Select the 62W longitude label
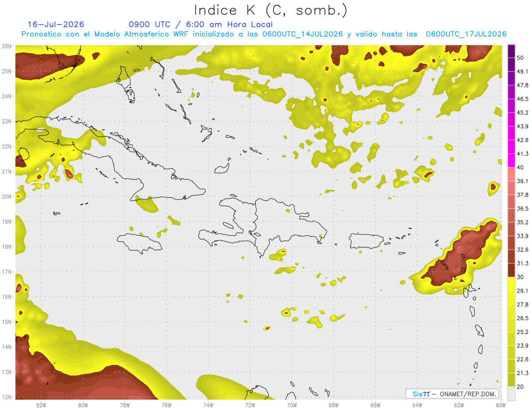 tap(459, 405)
